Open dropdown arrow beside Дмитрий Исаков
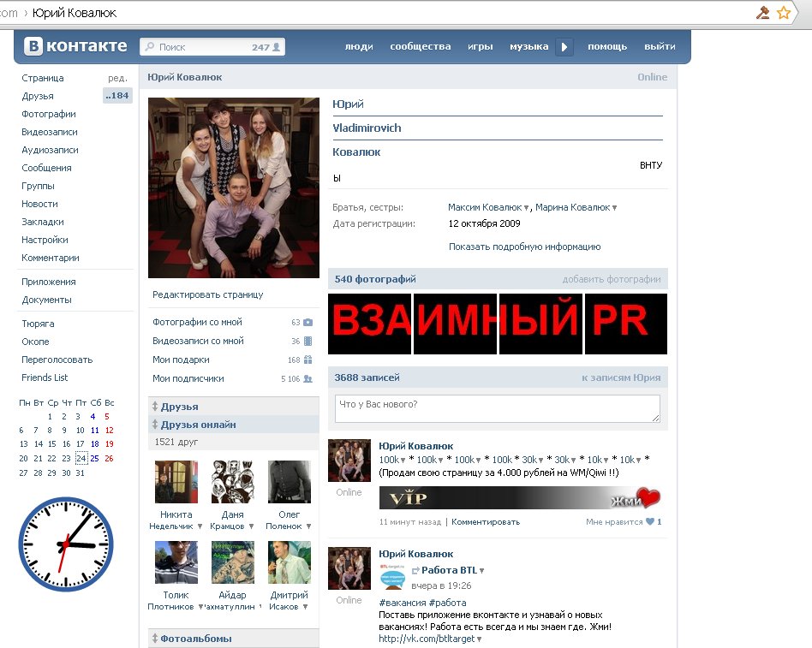 tap(305, 607)
